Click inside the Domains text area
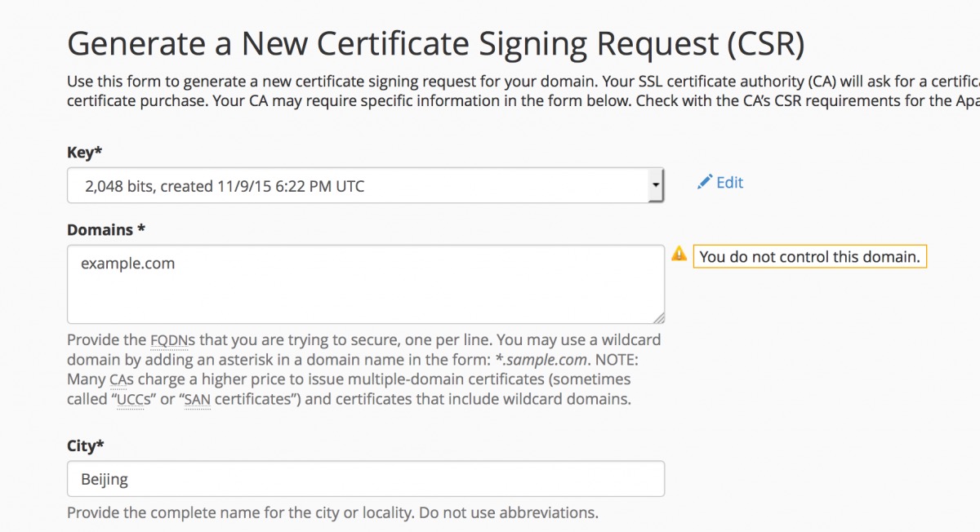This screenshot has width=980, height=532. click(365, 285)
